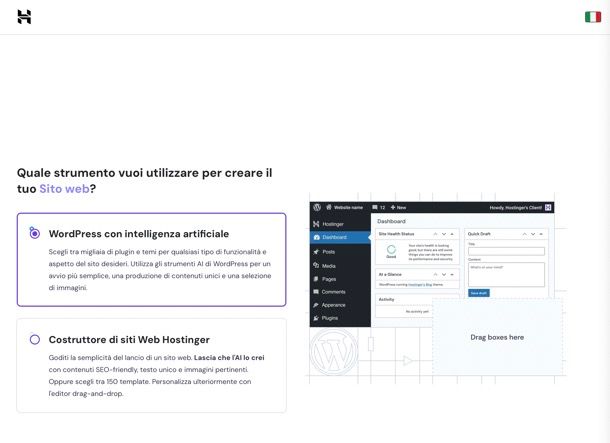The width and height of the screenshot is (610, 443).
Task: Click the '+ New' item in preview
Action: (x=398, y=207)
